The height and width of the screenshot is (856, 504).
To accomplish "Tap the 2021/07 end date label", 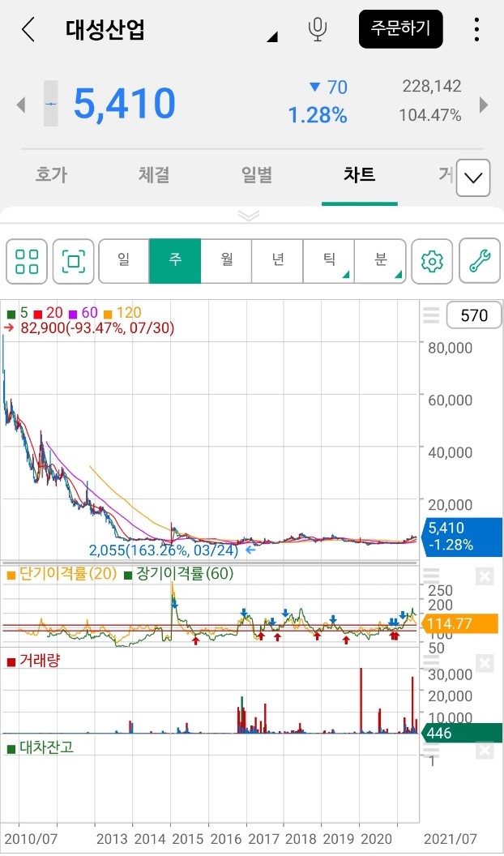I will (x=452, y=838).
